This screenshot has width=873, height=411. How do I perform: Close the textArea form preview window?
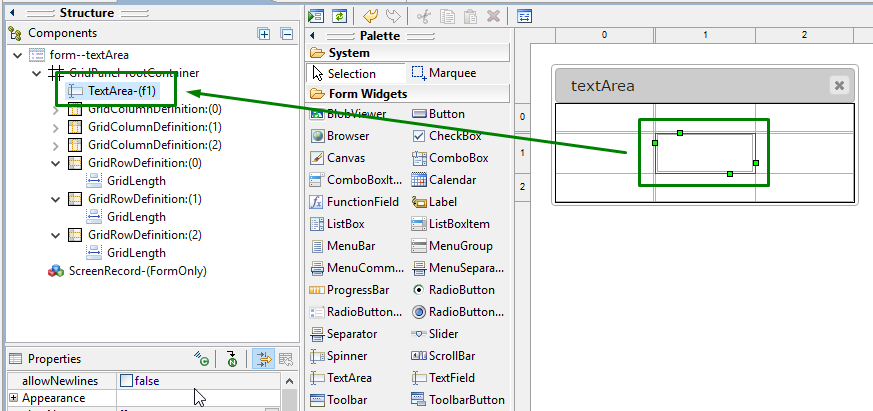[839, 86]
